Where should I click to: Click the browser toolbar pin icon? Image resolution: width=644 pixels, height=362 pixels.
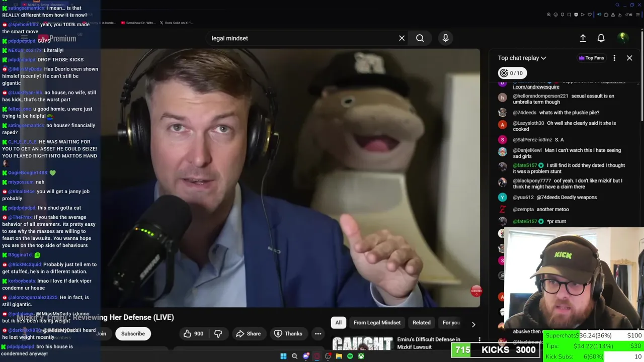[562, 15]
